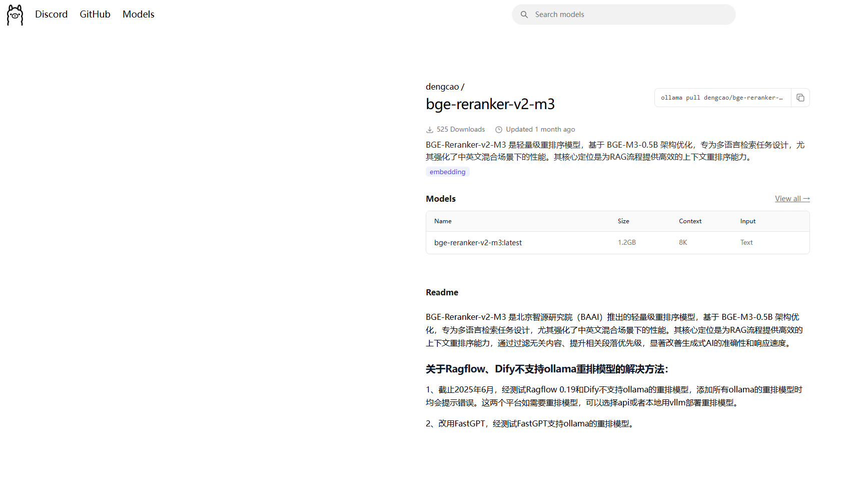Screen dimensions: 868x483
Task: Click the bge-reranker-v2-m3 title
Action: (x=490, y=104)
